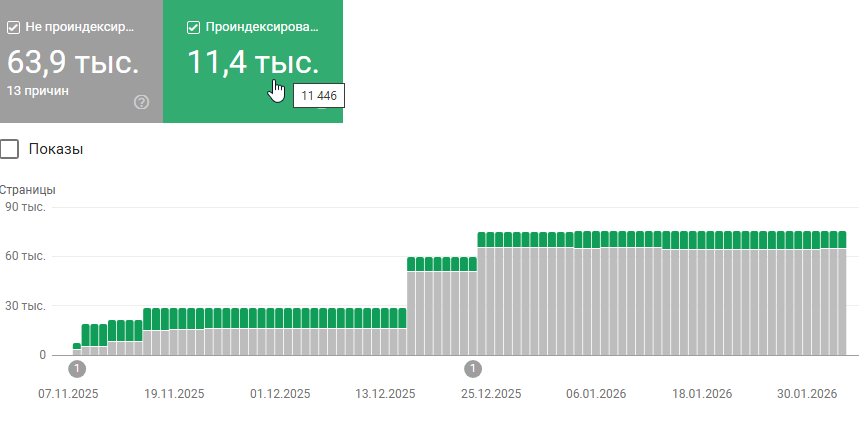
Task: Click the '30.01.2026' date axis label
Action: tap(807, 394)
